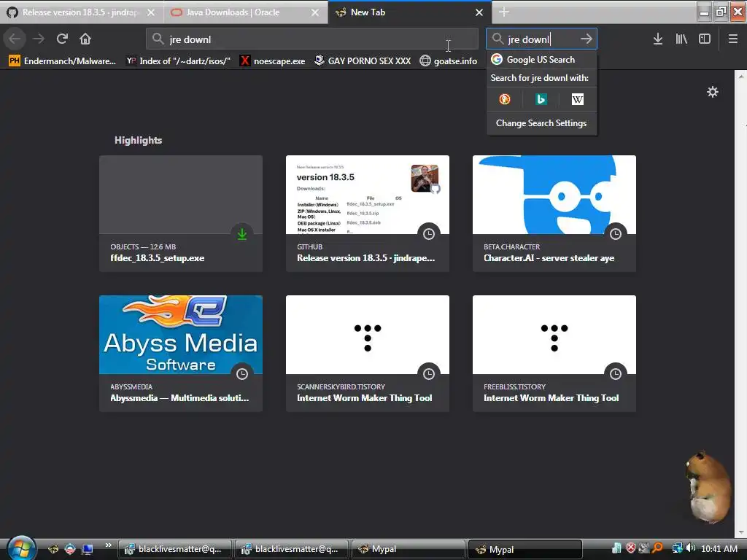Open New Tab page settings gear
This screenshot has width=747, height=560.
click(x=712, y=92)
